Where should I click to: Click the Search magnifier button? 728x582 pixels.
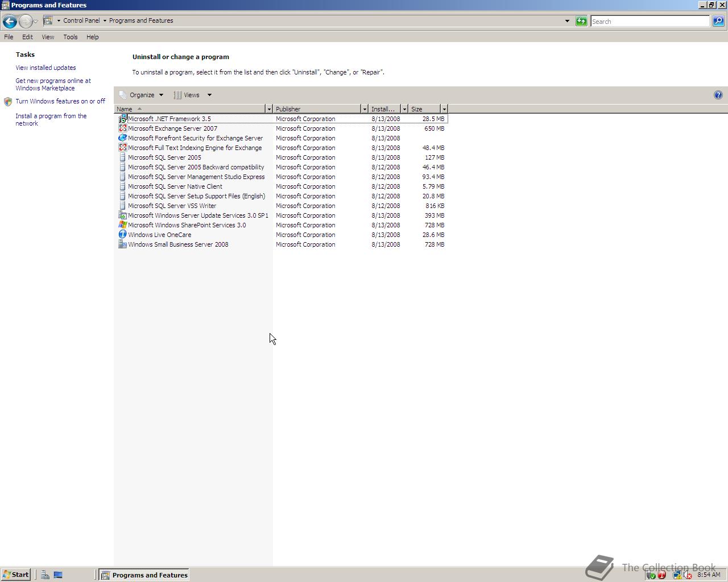(718, 21)
